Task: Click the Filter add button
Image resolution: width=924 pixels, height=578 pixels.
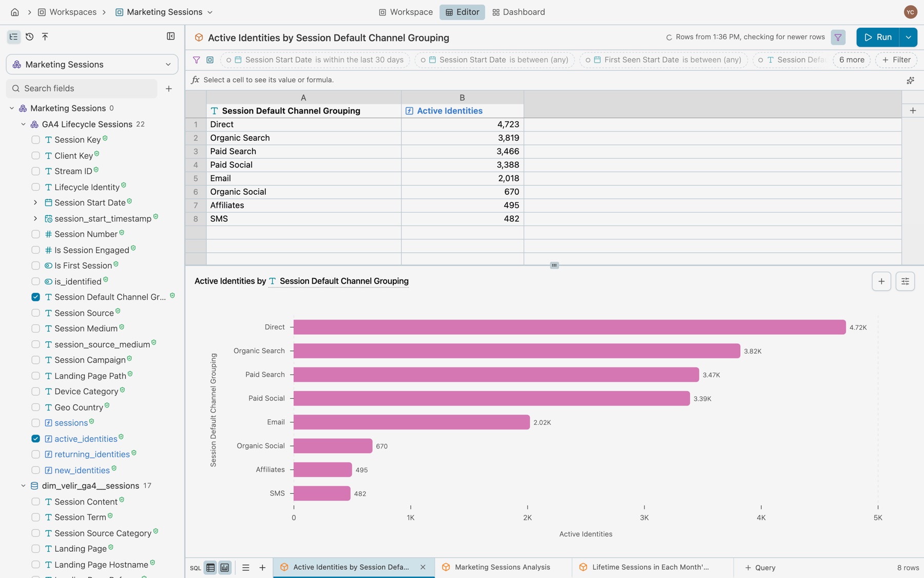Action: (x=896, y=60)
